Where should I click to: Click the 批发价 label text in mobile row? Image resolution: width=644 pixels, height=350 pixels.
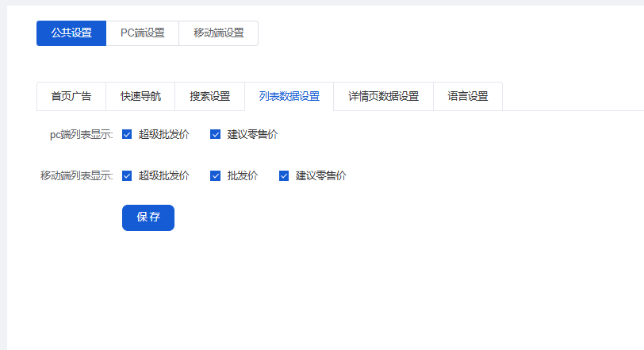242,176
